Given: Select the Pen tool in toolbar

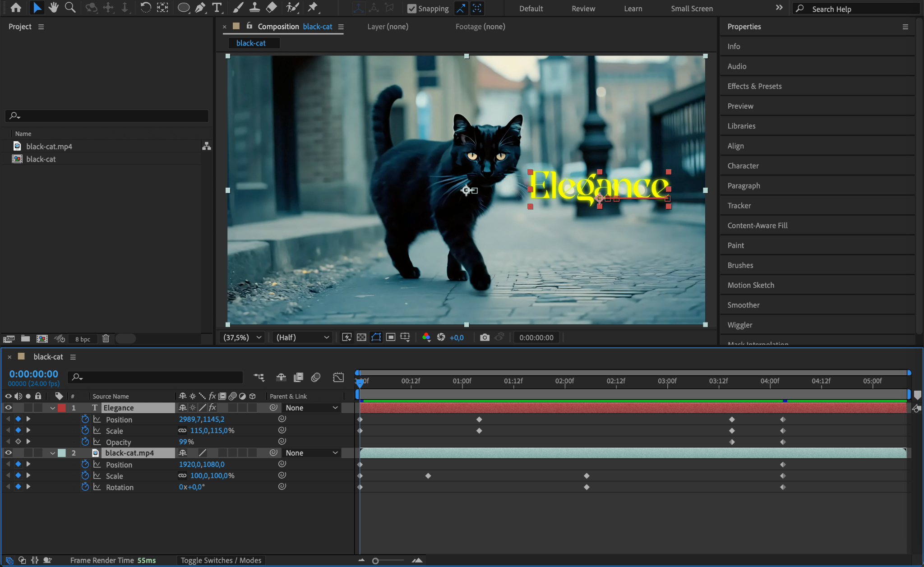Looking at the screenshot, I should (200, 8).
